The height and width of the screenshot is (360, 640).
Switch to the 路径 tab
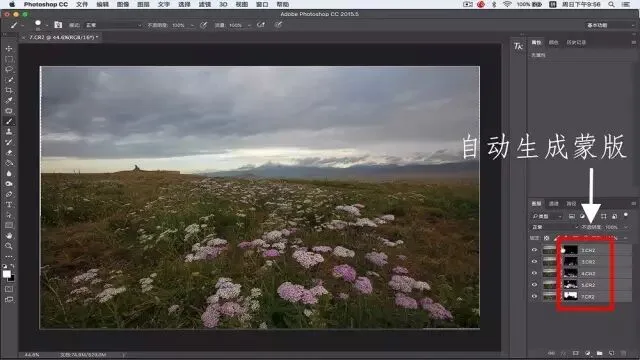coord(571,203)
